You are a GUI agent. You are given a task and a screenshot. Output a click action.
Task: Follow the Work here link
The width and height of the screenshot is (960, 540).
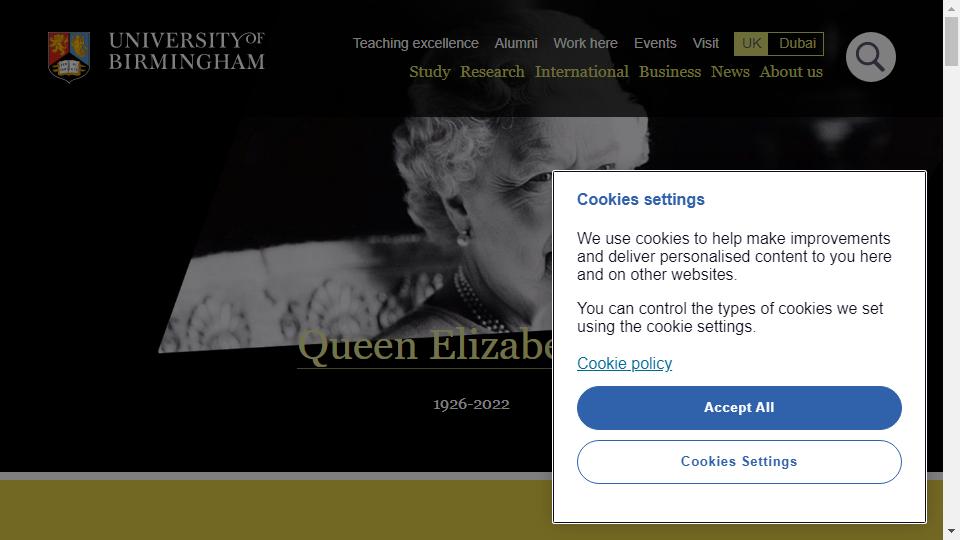[x=585, y=43]
